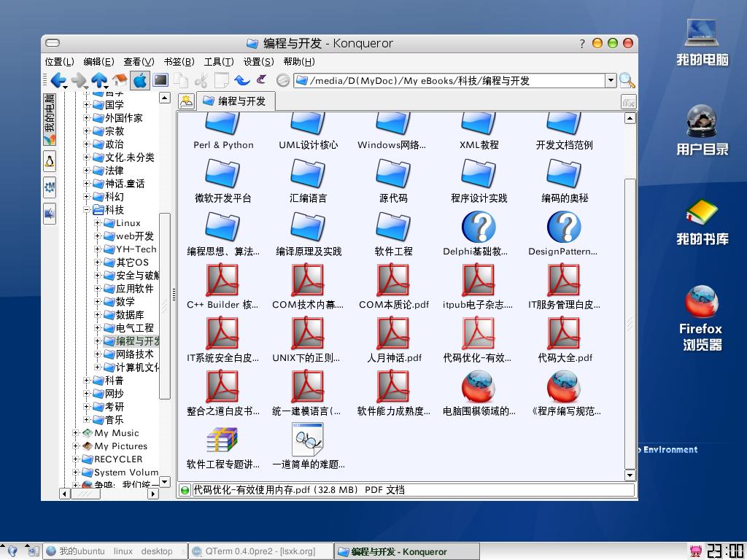Click the tree horizontal scroll right arrow
This screenshot has height=560, width=747.
tap(152, 494)
